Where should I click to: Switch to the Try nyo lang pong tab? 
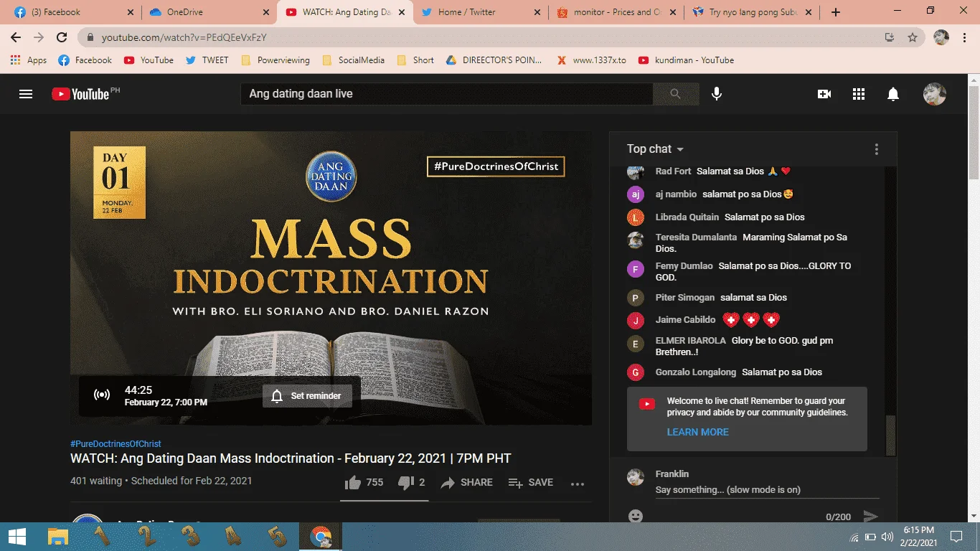(x=753, y=12)
